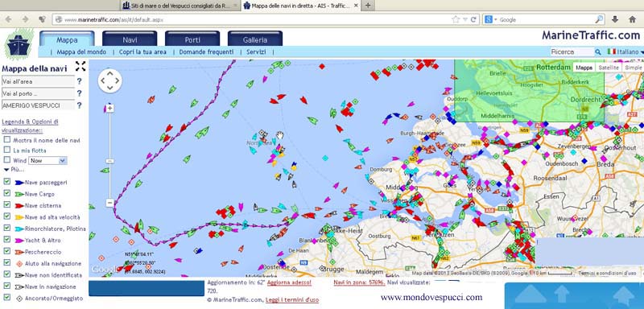Zoom out with the minus button
644x309 pixels.
tap(109, 203)
